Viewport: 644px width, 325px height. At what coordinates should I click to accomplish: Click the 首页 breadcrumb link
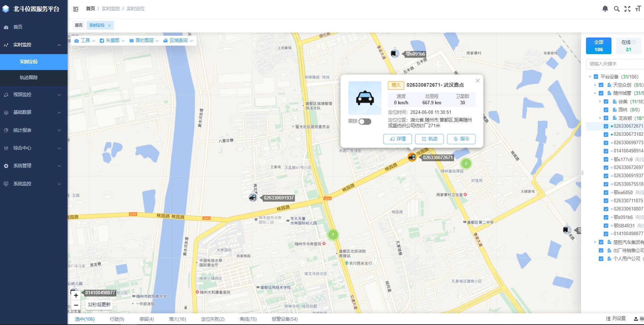coord(91,9)
